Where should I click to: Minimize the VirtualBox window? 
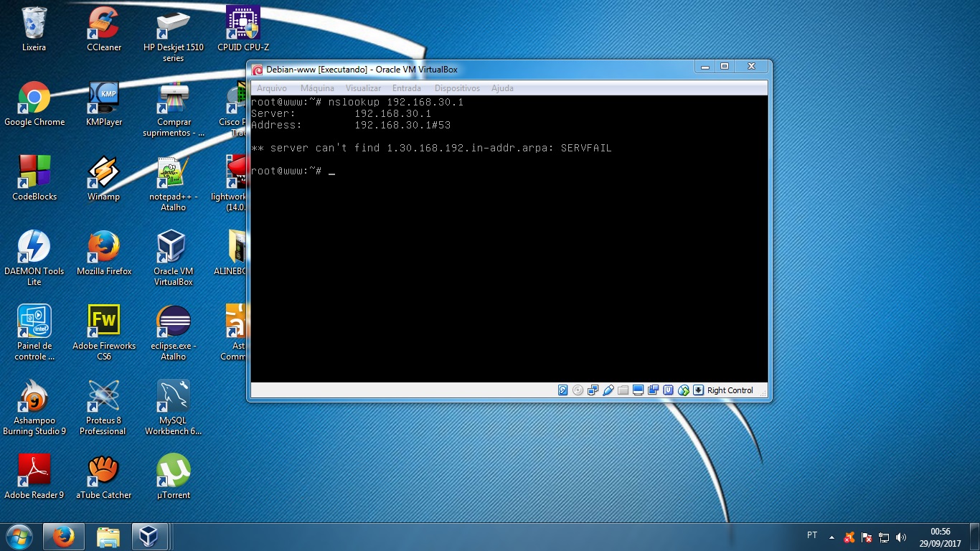tap(705, 67)
